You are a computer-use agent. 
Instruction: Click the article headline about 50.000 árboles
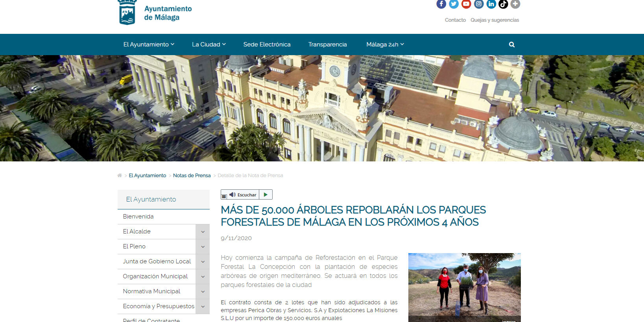click(x=353, y=216)
